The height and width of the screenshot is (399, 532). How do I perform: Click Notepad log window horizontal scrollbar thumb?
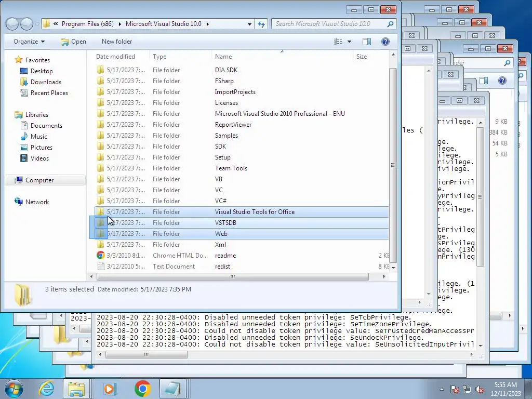146,354
